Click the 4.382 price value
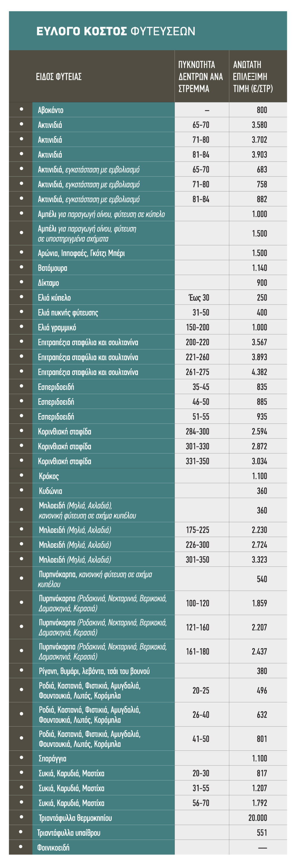The image size is (302, 868). pos(259,372)
